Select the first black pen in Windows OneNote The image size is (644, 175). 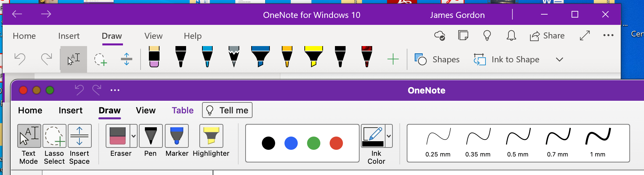[180, 57]
